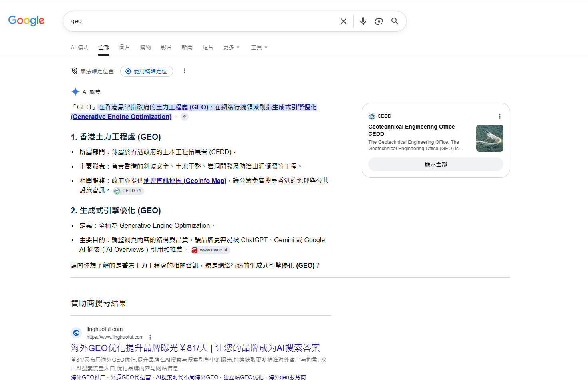Open three-dot menu beside linghuotui.com URL
Viewport: 588px width, 386px height.
click(150, 337)
